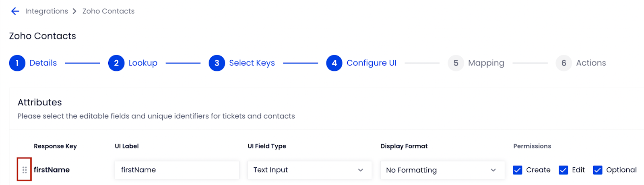Uncheck the Edit permission checkbox
Viewport: 644px width, 185px height.
563,170
